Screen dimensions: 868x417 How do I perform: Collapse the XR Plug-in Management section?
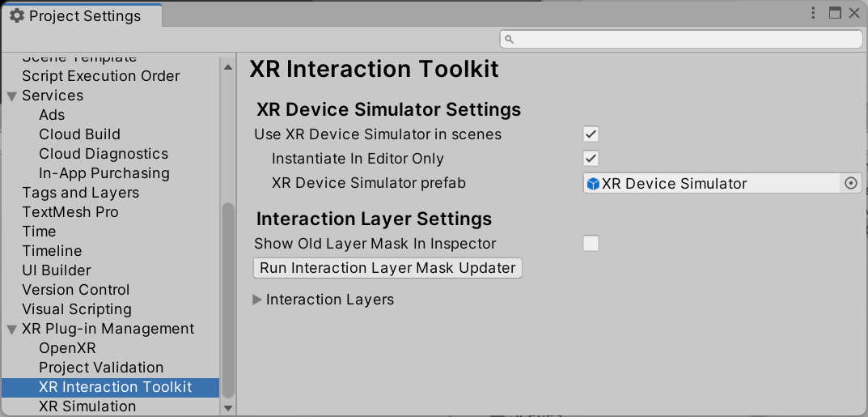(11, 329)
